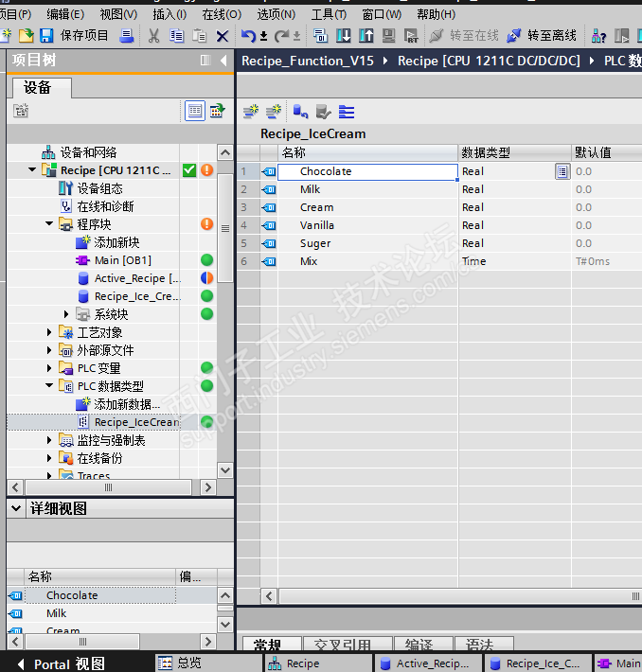Screen dimensions: 642x672
Task: Select Main [OB1] in project tree
Action: pos(123,260)
